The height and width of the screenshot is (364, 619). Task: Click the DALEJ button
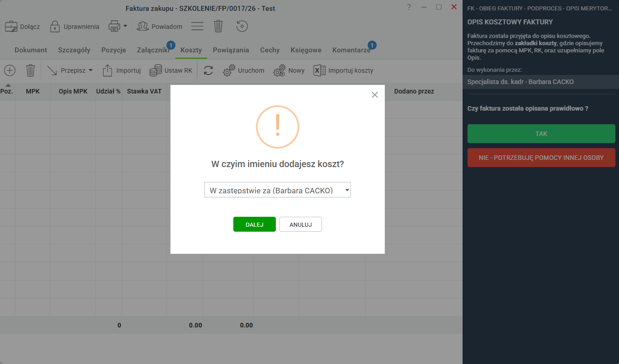click(x=255, y=224)
